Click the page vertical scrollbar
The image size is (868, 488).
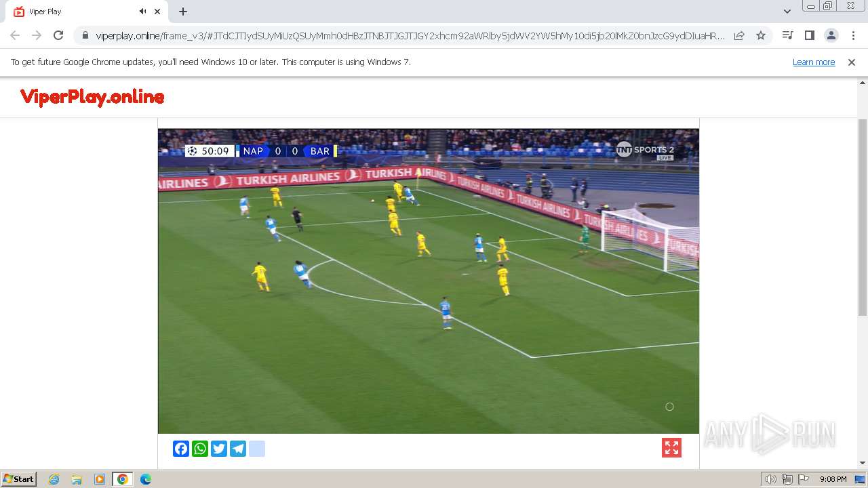[x=863, y=217]
